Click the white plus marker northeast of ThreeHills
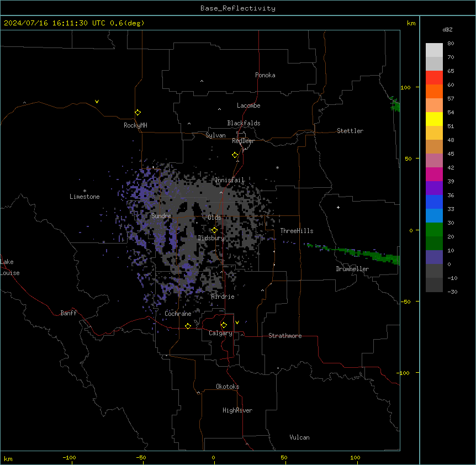 pyautogui.click(x=338, y=207)
